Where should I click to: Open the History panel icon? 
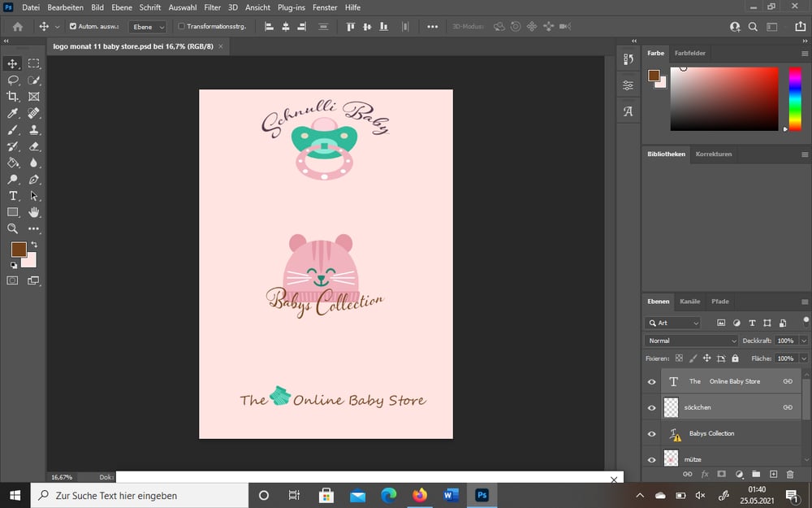click(628, 59)
